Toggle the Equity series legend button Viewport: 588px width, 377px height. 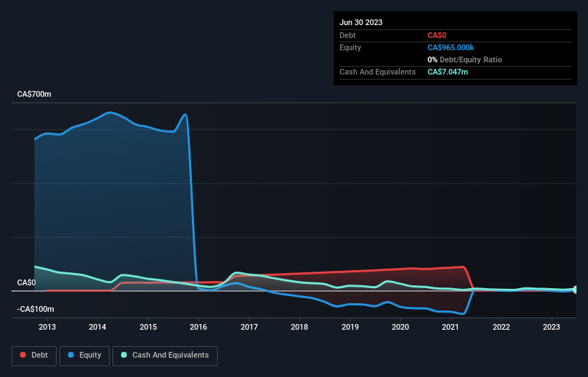[x=85, y=355]
